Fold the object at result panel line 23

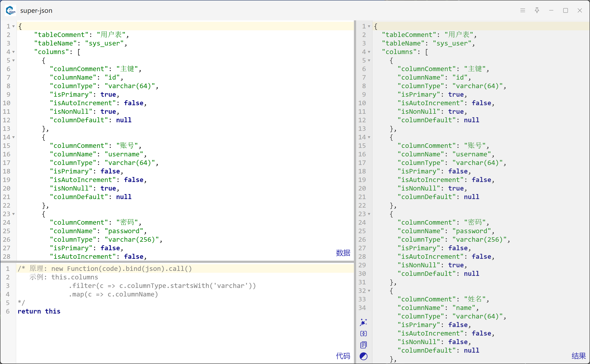(x=369, y=214)
